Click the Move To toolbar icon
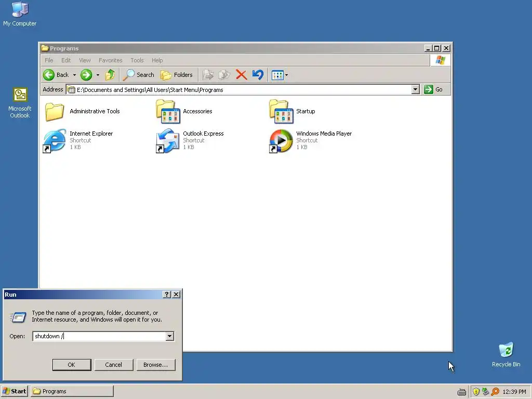The width and height of the screenshot is (532, 399). 208,75
